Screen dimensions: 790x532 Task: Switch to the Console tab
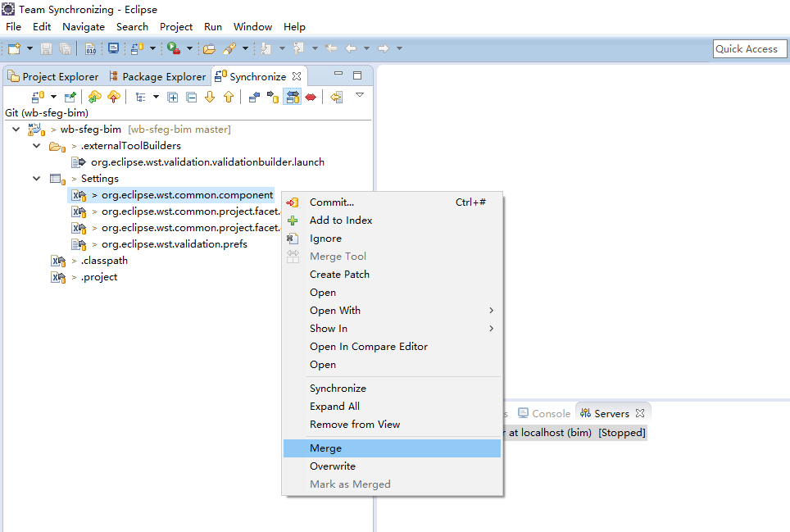pos(544,414)
